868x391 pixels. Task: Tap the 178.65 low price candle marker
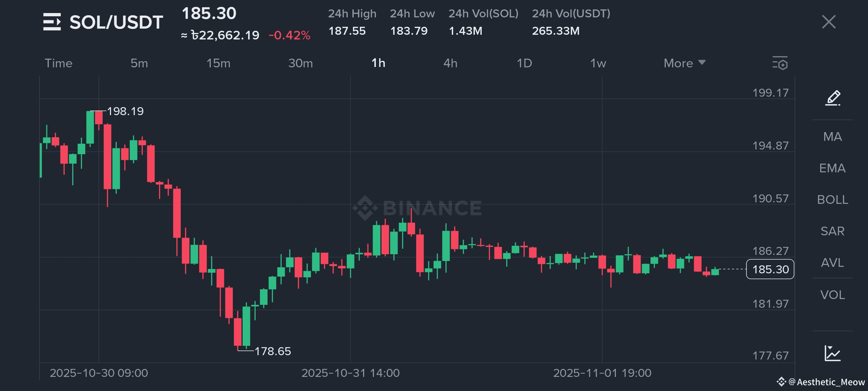pyautogui.click(x=272, y=351)
